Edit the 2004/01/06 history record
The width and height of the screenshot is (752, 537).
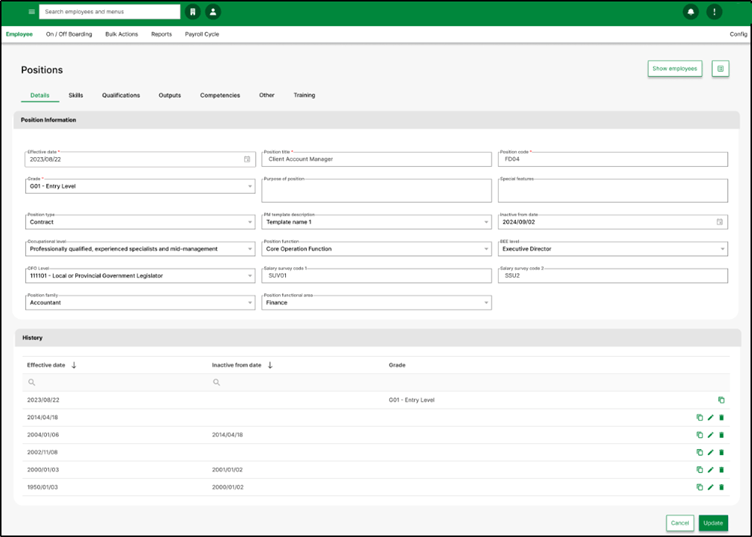pos(710,435)
